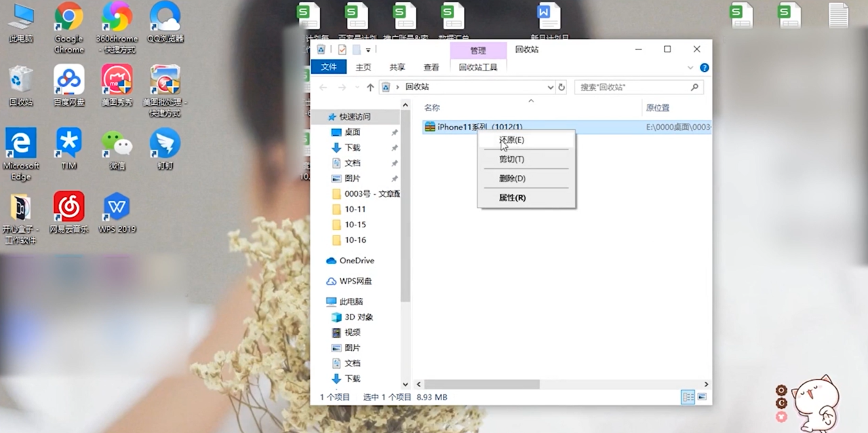Open the Help icon in the Explorer window
Viewport: 868px width, 433px height.
coord(704,67)
